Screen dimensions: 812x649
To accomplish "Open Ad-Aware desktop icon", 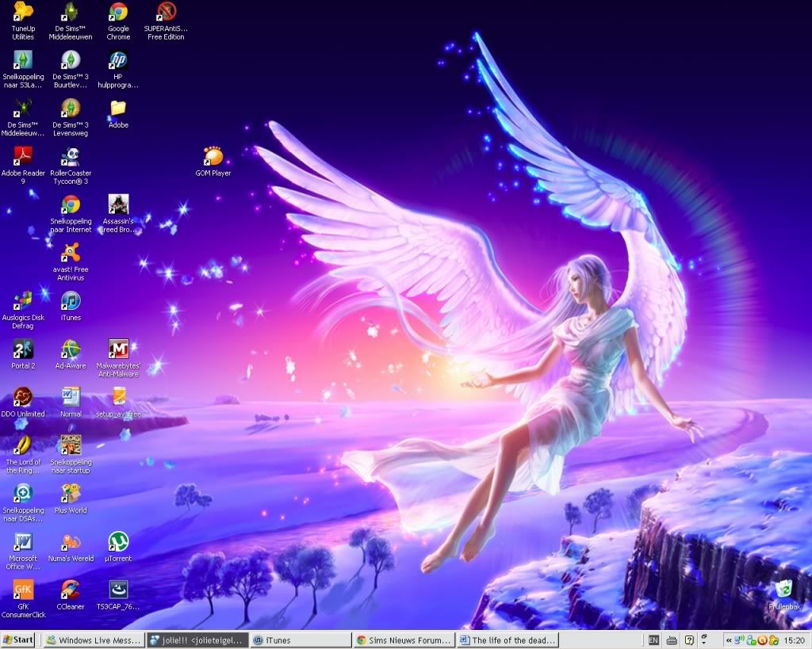I will point(71,354).
